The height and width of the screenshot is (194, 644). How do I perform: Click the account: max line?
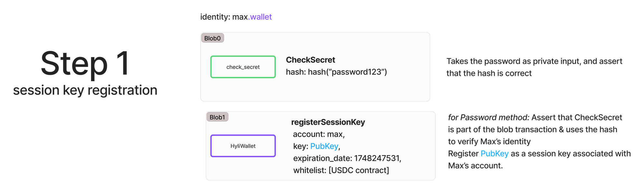pos(319,134)
